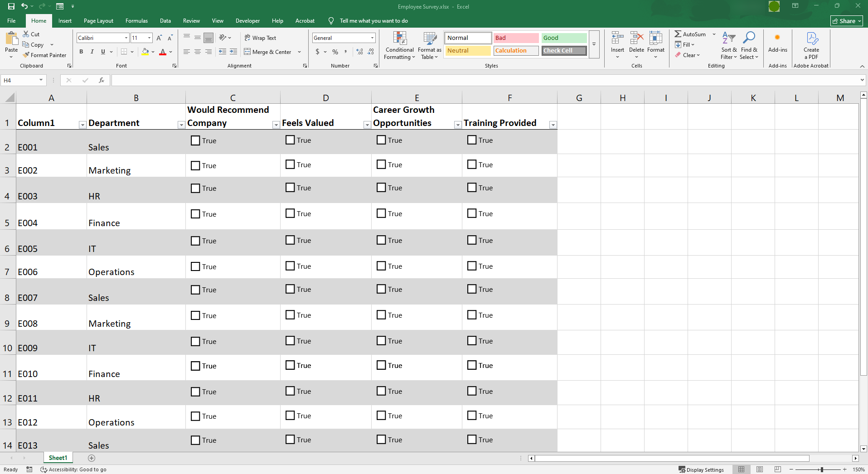Screen dimensions: 868x474
Task: Click the Fill Color bucket icon
Action: pos(145,52)
